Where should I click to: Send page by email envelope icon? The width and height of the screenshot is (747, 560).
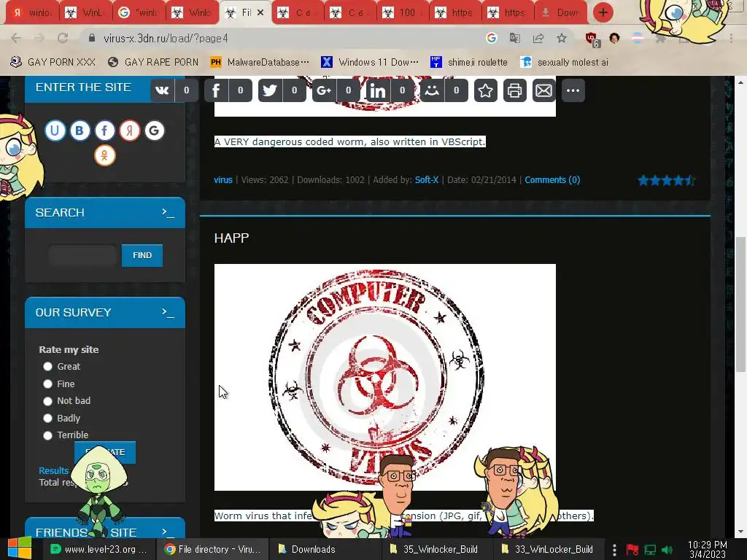(x=543, y=90)
